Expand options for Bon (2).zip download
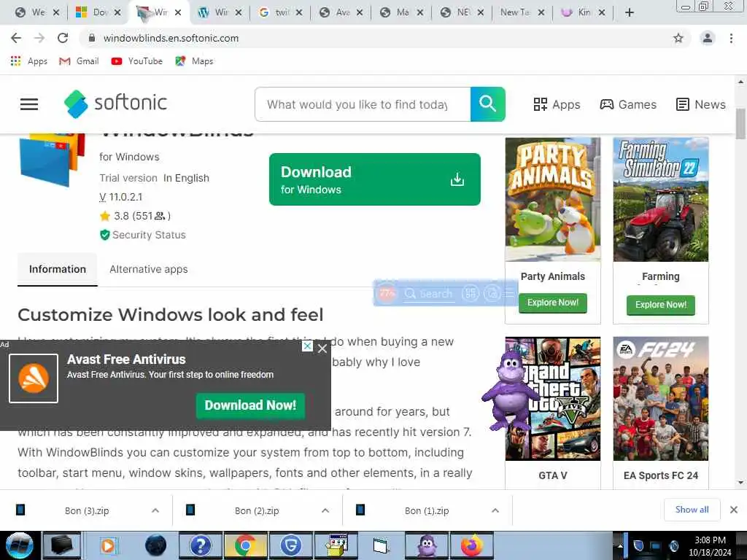The image size is (747, 560). [325, 510]
